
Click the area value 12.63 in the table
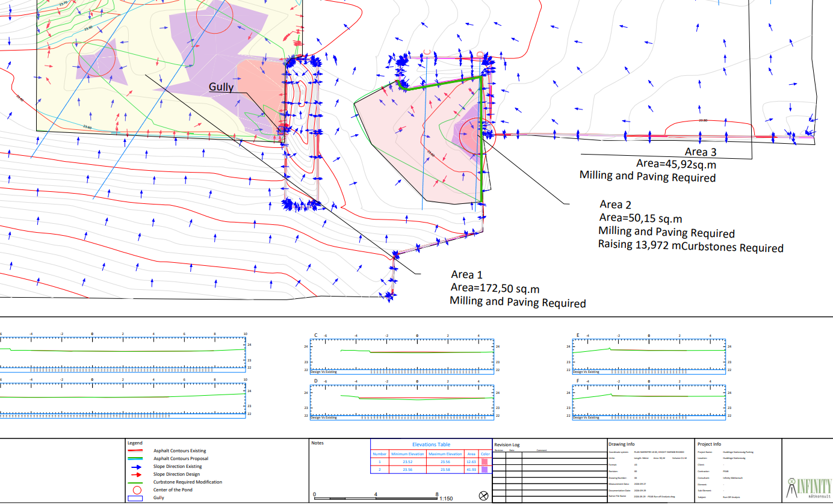click(x=471, y=462)
